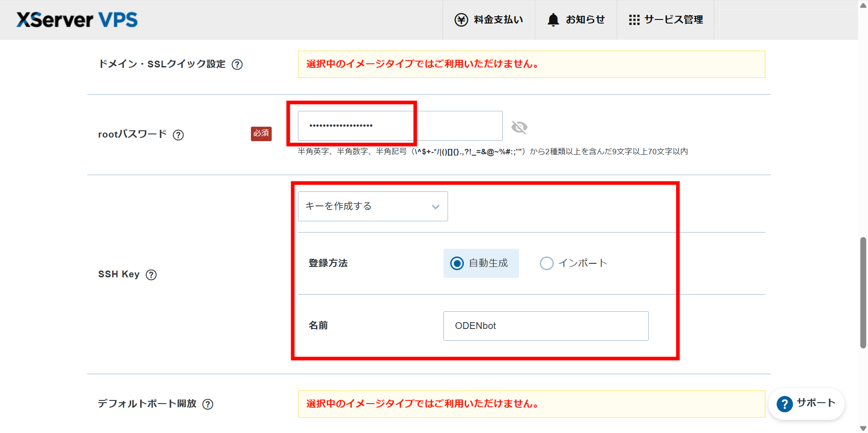
Task: Click the notification bell icon
Action: pos(553,20)
